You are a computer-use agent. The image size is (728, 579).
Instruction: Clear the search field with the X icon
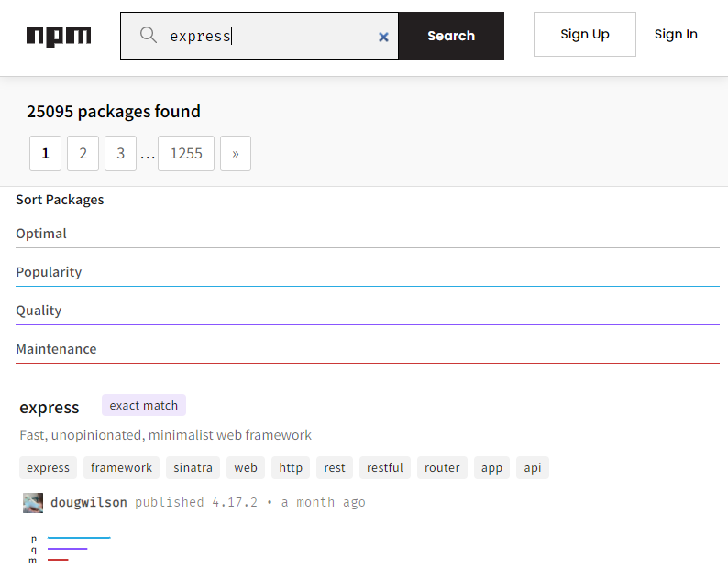point(383,37)
